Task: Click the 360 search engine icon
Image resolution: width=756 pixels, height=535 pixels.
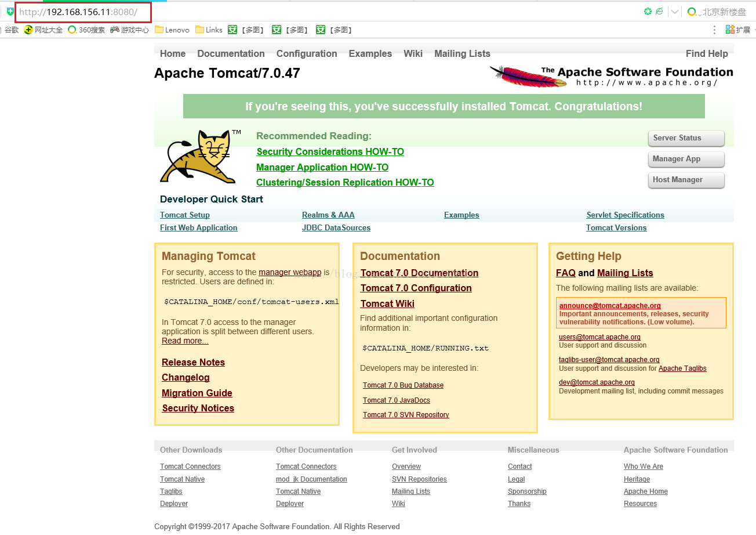Action: pos(692,12)
